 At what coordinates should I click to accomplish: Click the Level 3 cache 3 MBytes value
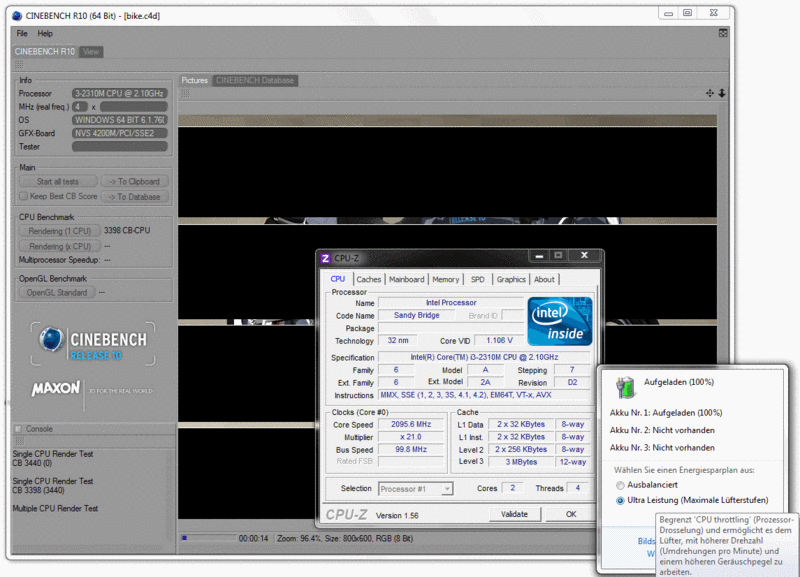521,462
